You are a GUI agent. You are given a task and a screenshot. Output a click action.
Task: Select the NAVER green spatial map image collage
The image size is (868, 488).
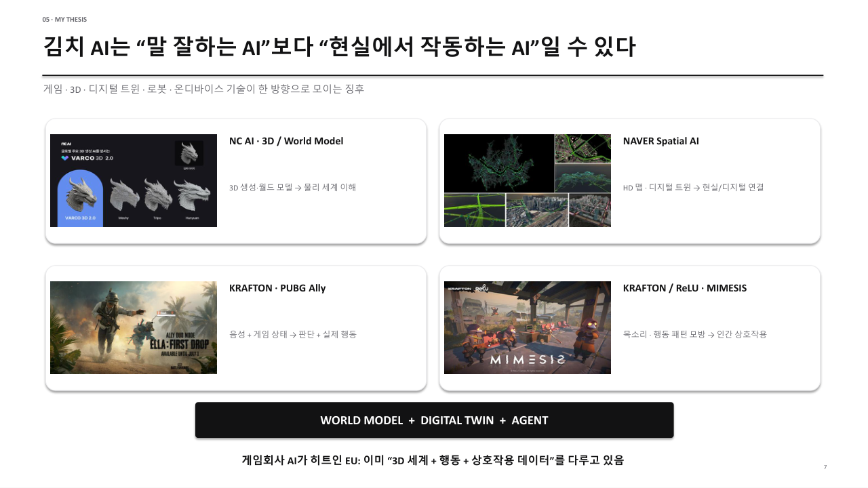point(528,180)
